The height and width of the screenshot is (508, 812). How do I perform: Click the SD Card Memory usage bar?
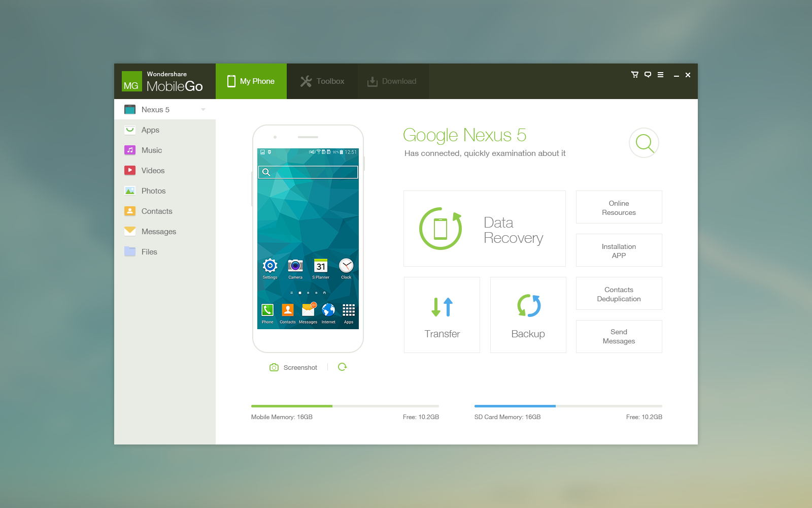(568, 406)
